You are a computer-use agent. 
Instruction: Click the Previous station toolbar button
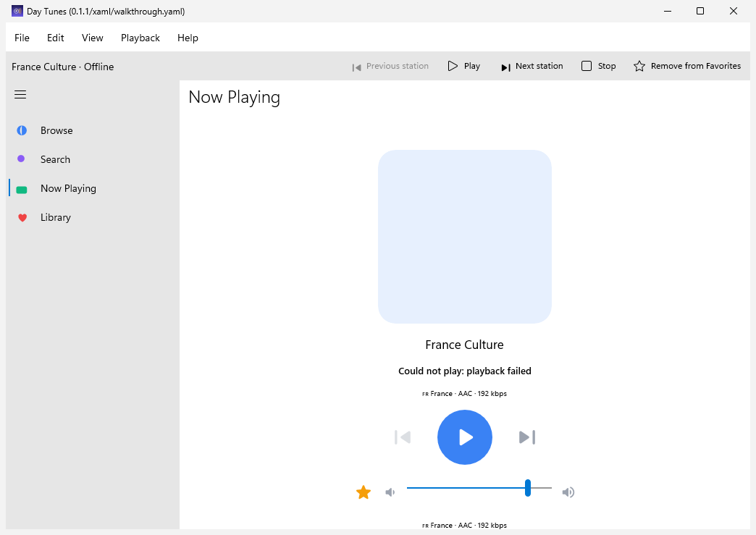390,66
